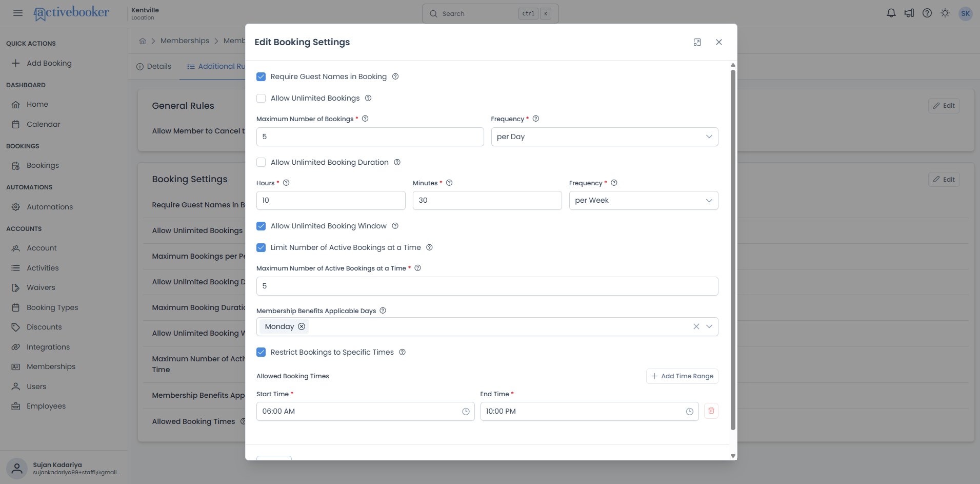Click help icon for Maximum Number of Bookings

coord(365,119)
